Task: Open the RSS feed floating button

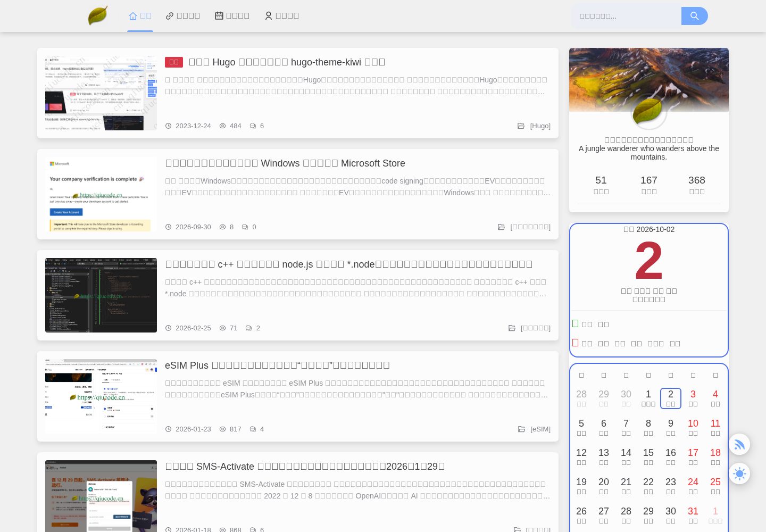Action: (x=739, y=444)
